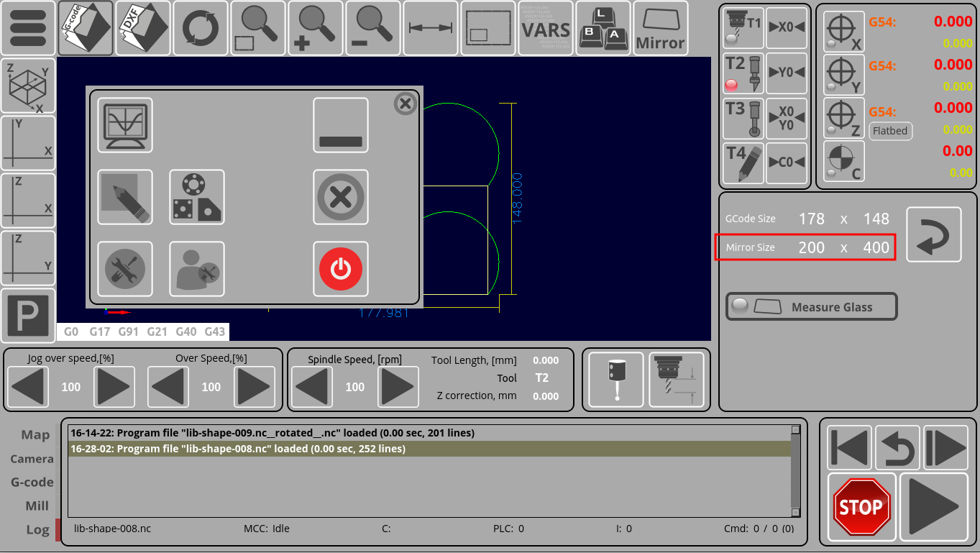Open the main hamburger menu
This screenshot has width=980, height=553.
(x=28, y=29)
